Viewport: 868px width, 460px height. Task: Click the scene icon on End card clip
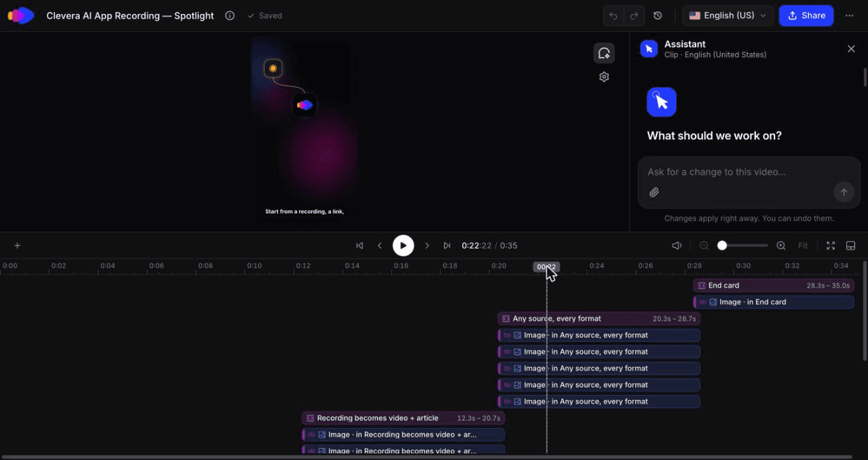tap(702, 286)
